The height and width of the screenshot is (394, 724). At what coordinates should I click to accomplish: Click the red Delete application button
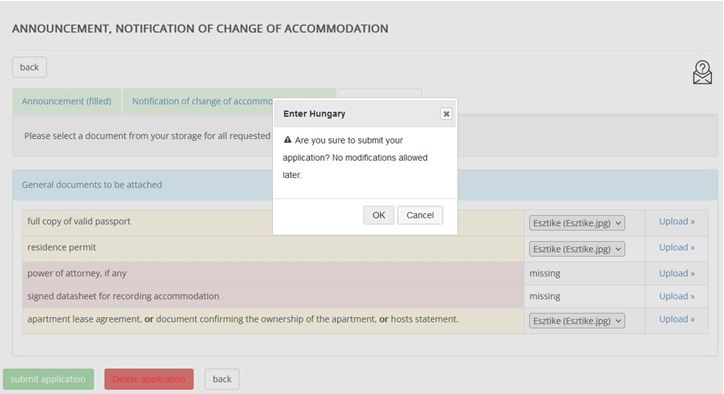pos(149,379)
